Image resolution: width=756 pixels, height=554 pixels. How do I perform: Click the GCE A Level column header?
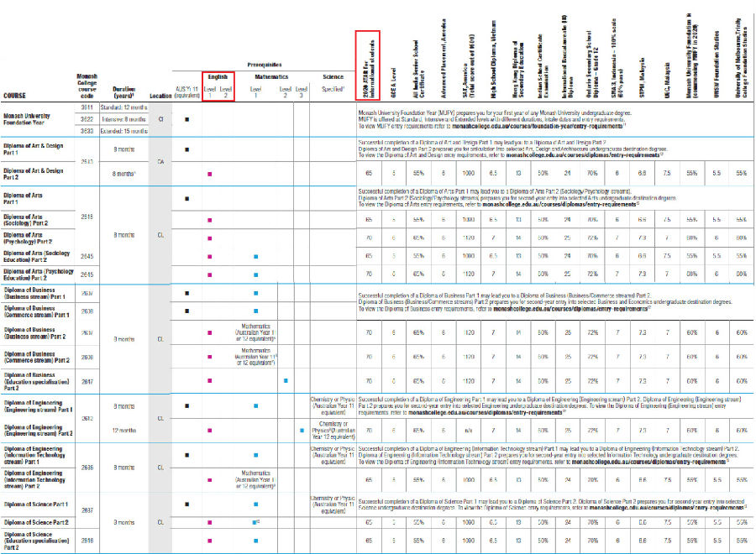click(393, 82)
